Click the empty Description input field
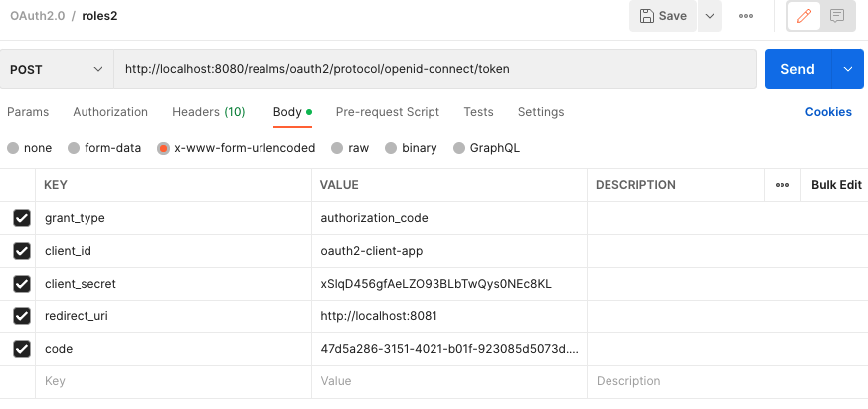The height and width of the screenshot is (409, 868). pos(728,381)
